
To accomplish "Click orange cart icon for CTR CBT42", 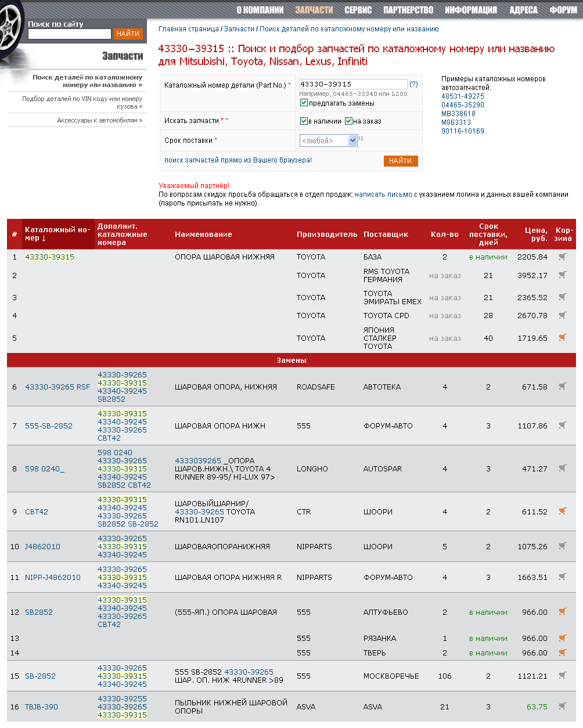I will (x=562, y=511).
